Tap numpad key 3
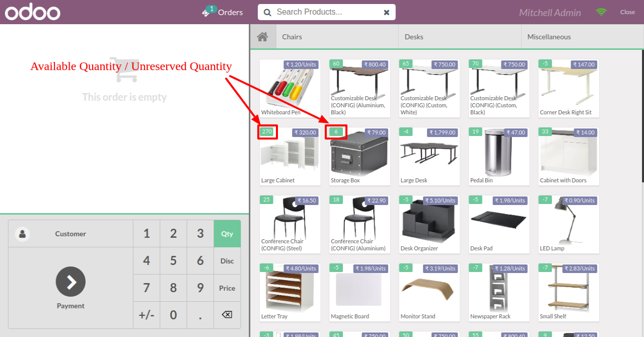The image size is (644, 337). [x=200, y=234]
